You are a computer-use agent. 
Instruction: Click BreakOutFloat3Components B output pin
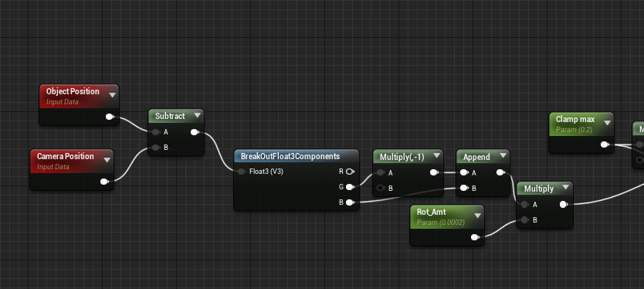pyautogui.click(x=350, y=202)
